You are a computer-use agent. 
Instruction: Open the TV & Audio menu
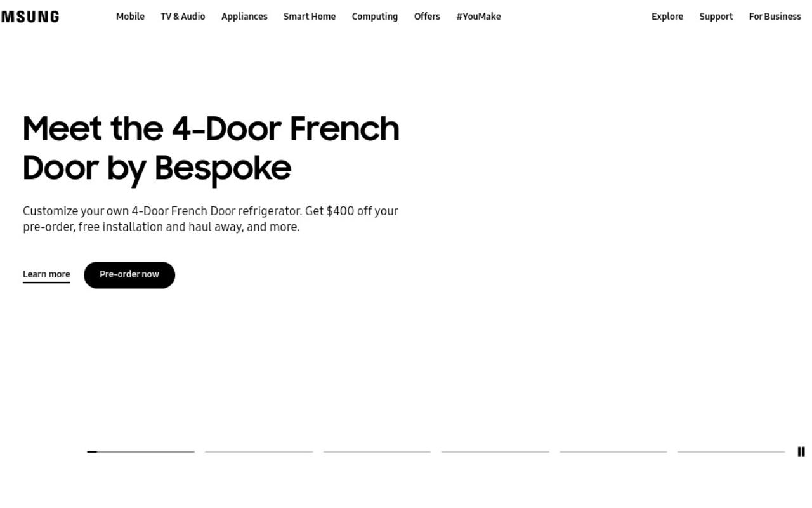183,17
